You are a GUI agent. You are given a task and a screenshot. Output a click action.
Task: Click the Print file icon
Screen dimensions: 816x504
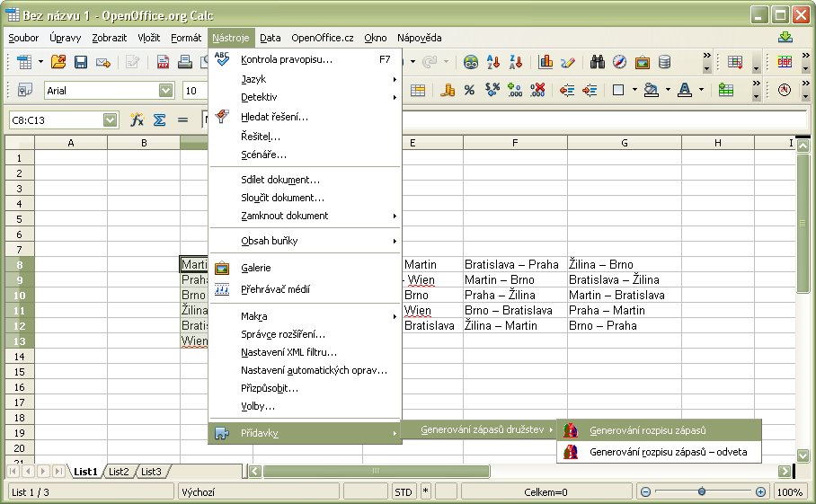pos(185,62)
